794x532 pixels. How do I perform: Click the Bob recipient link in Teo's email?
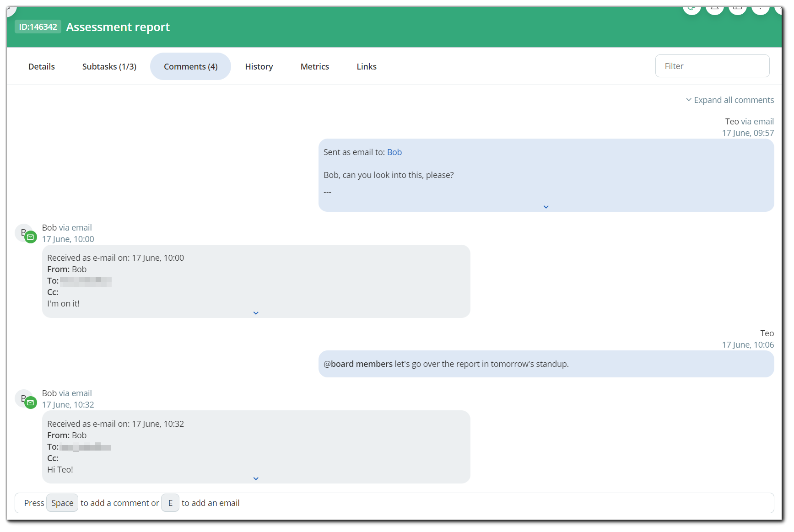point(394,152)
